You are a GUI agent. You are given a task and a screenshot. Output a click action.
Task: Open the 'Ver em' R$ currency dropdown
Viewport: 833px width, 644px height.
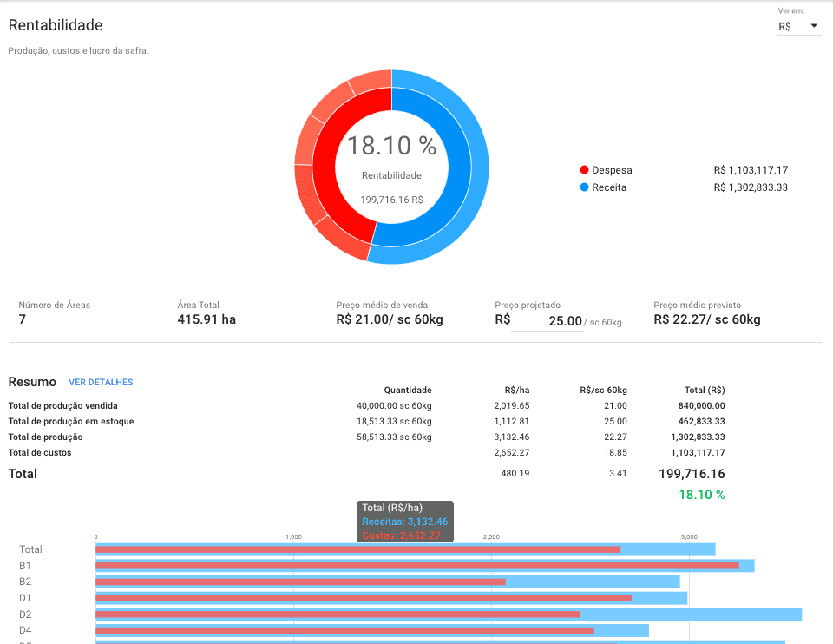click(798, 27)
